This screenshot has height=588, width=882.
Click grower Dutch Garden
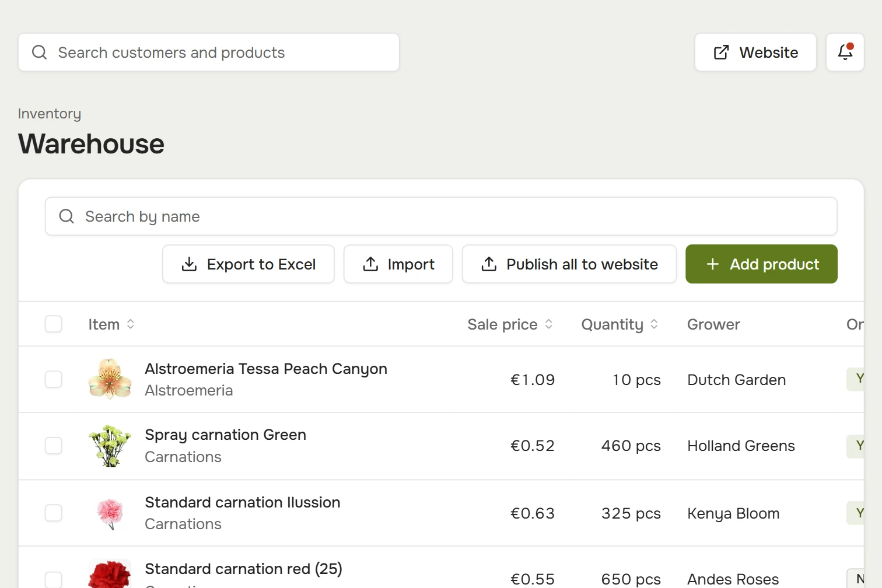pyautogui.click(x=737, y=380)
